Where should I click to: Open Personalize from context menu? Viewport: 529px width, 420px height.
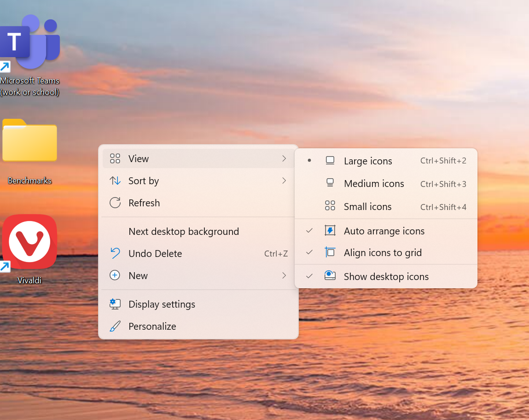198,326
